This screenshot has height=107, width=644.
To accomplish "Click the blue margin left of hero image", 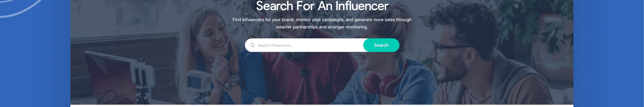I will point(35,62).
